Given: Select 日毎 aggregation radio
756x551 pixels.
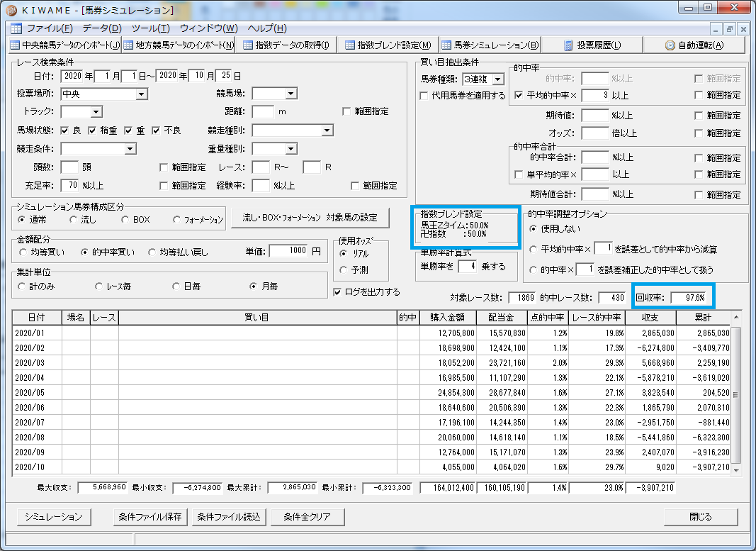Looking at the screenshot, I should [176, 286].
